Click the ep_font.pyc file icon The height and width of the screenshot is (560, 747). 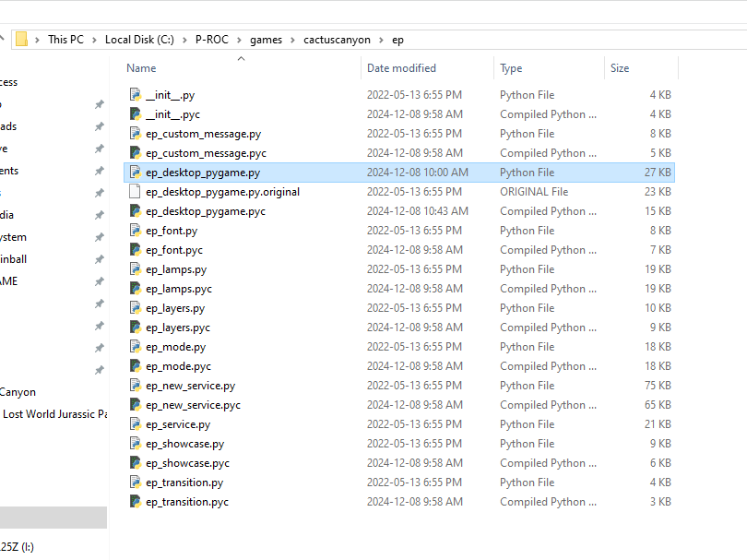136,250
